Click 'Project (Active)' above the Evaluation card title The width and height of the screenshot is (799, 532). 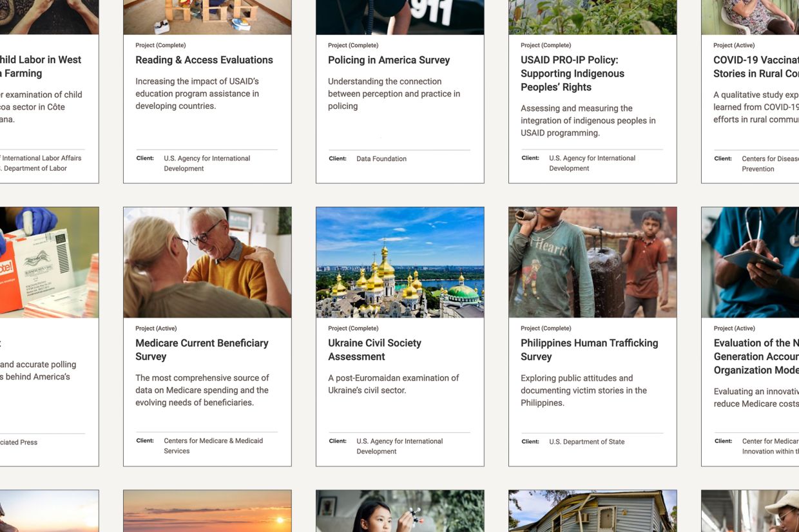[734, 328]
